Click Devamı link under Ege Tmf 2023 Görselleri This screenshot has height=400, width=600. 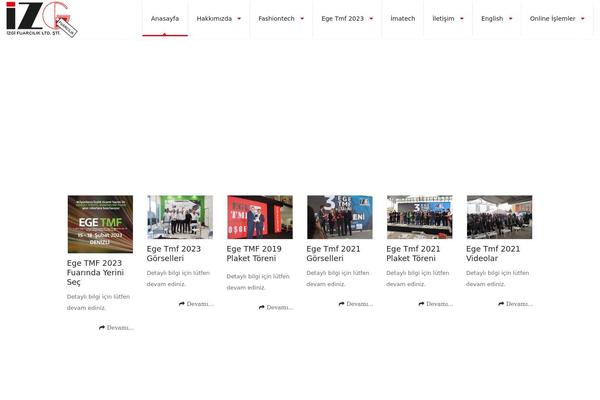[x=196, y=304]
